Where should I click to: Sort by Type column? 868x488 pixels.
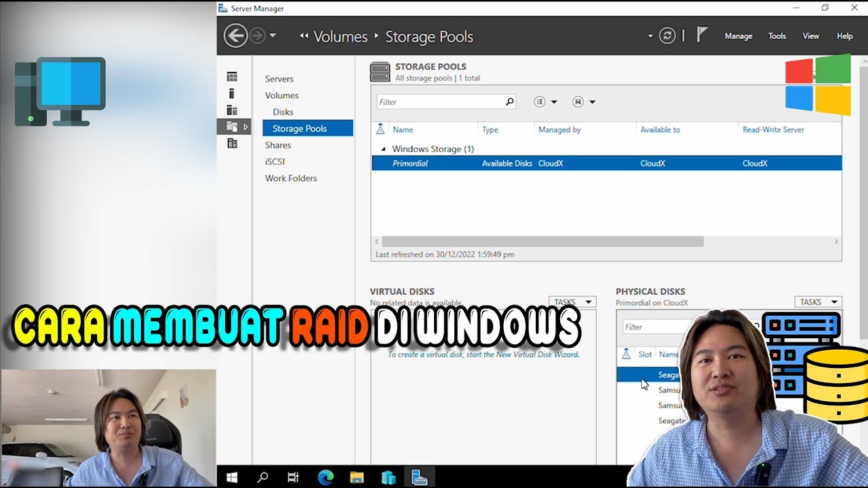[490, 129]
